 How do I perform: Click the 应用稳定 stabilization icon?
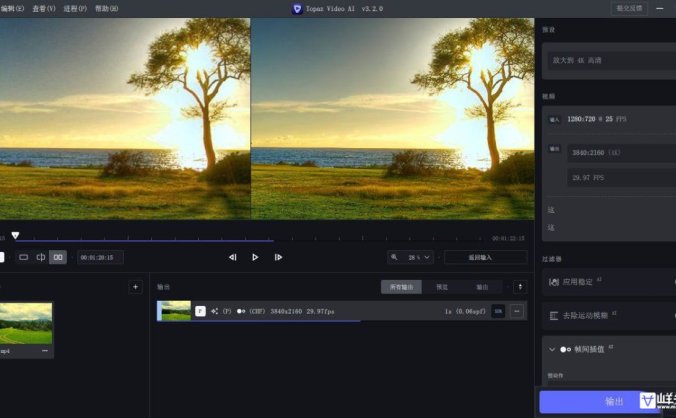pyautogui.click(x=554, y=282)
